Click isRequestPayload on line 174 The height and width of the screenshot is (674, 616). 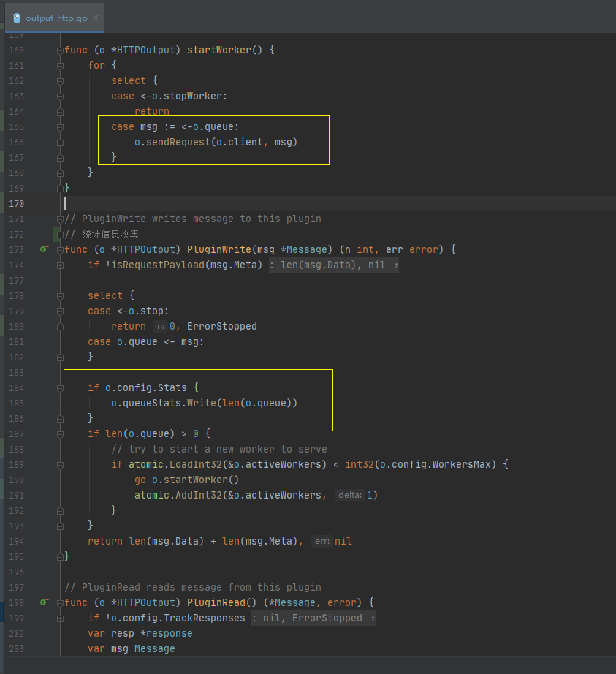click(x=158, y=265)
